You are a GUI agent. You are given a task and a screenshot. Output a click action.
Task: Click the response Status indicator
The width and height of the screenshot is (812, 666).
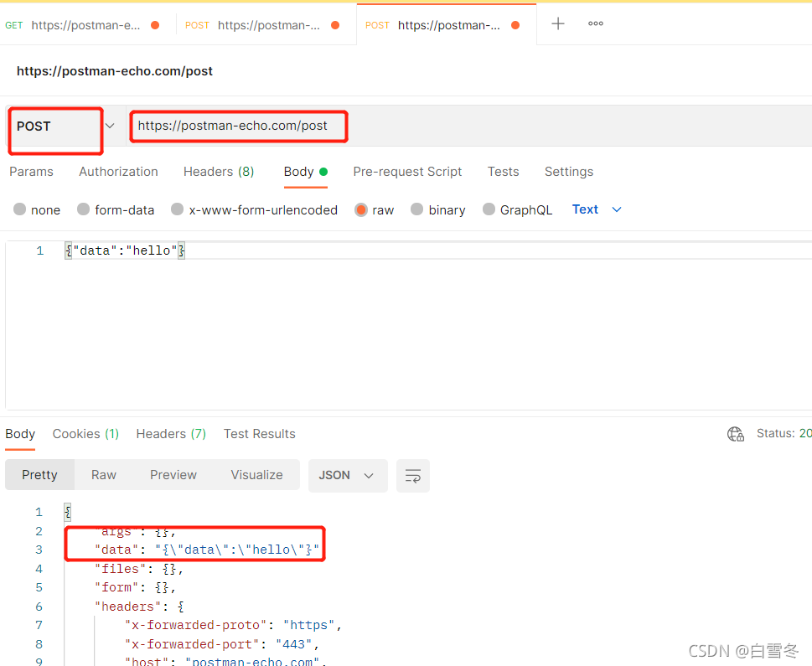(784, 433)
